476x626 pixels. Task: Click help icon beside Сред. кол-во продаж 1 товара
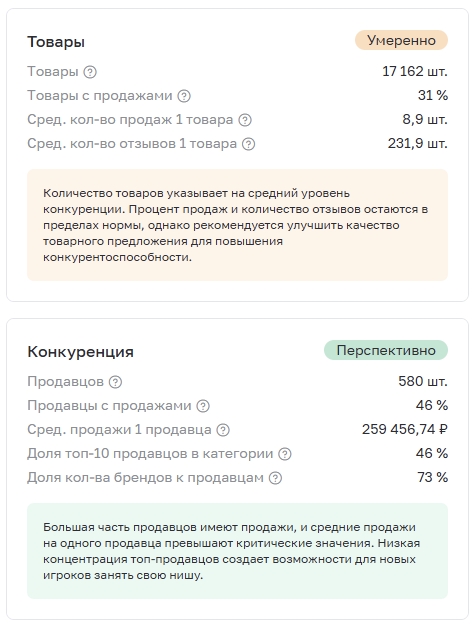tap(245, 120)
